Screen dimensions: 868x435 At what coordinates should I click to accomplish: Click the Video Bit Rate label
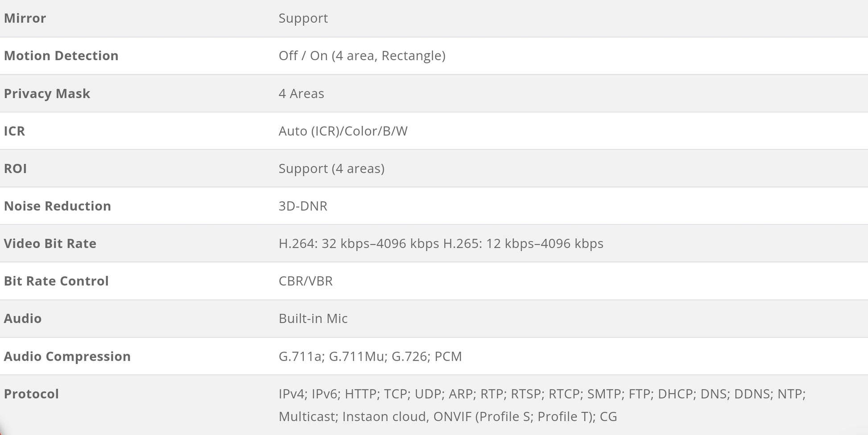point(50,243)
